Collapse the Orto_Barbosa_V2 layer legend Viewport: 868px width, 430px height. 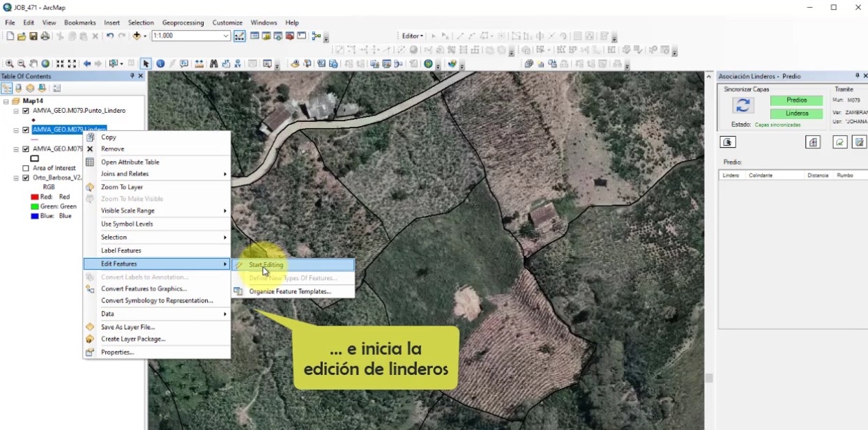[x=16, y=178]
